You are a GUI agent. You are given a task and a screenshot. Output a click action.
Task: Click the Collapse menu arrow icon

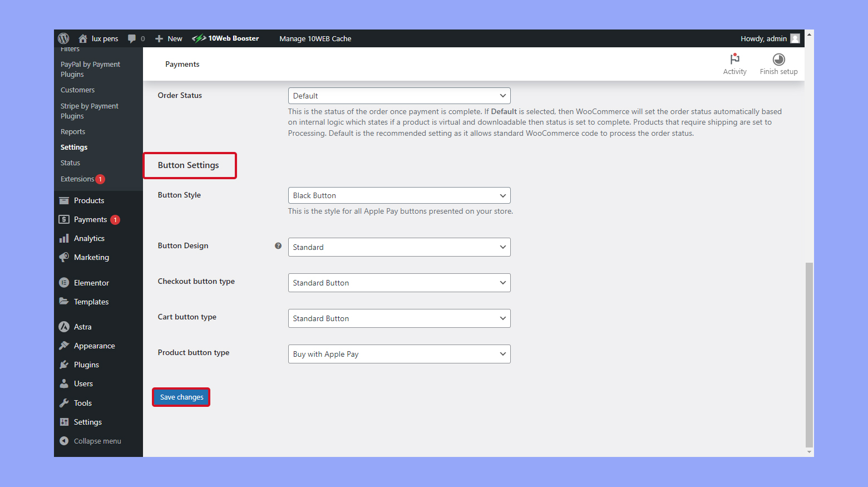pyautogui.click(x=64, y=441)
